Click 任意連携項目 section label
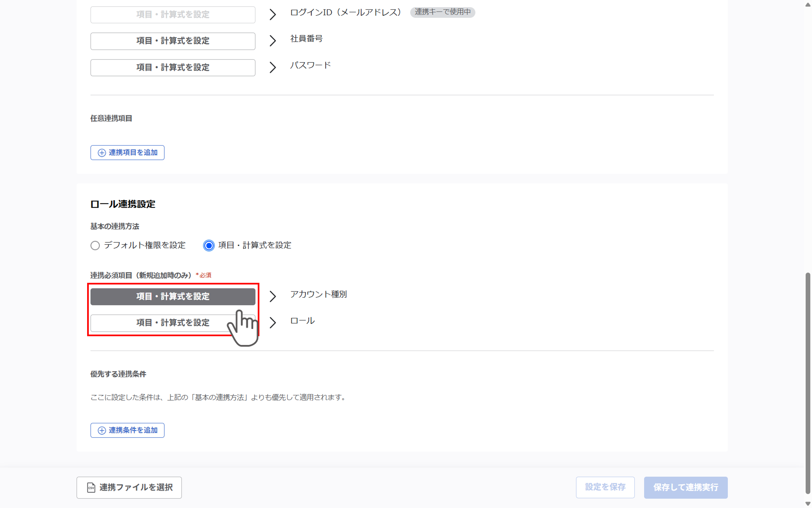 point(111,118)
